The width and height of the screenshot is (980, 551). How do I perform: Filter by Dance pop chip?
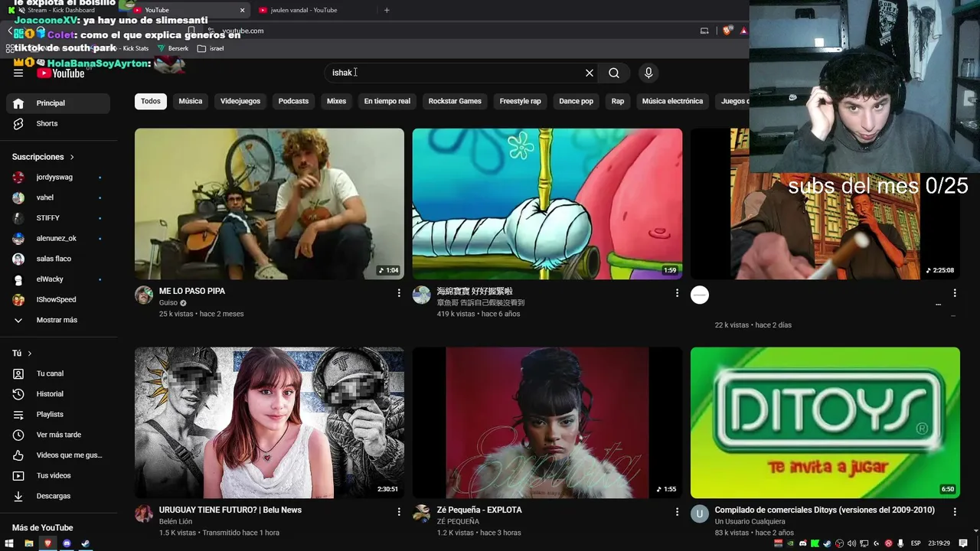(577, 101)
